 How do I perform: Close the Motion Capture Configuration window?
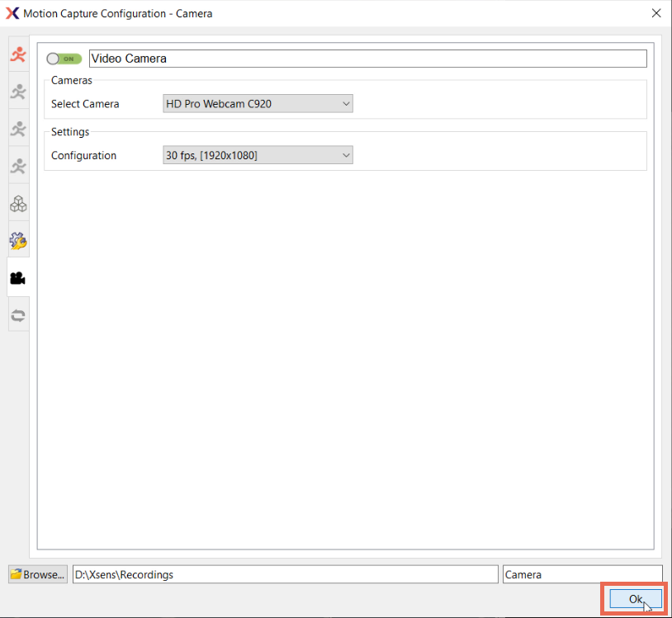click(x=656, y=13)
